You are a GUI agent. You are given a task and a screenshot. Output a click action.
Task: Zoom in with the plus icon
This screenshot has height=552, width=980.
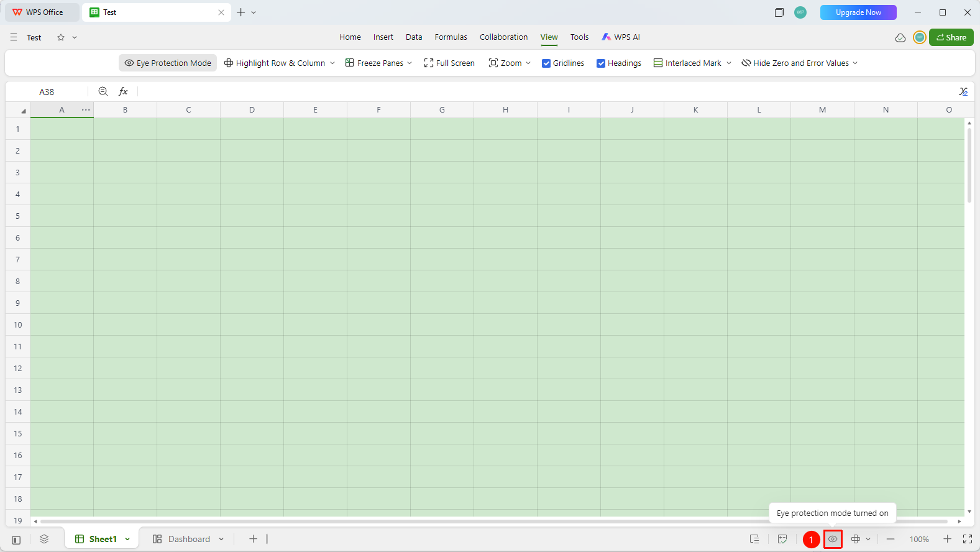click(947, 539)
